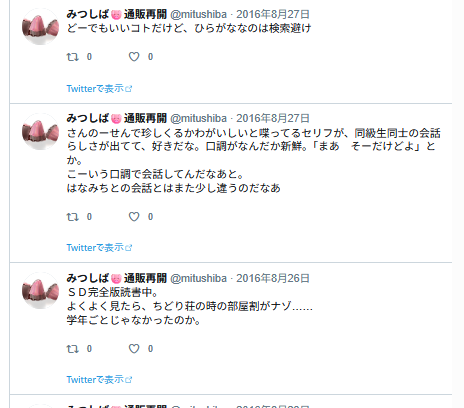Image resolution: width=464 pixels, height=408 pixels.
Task: Like the first tweet dated 2016年8月27日
Action: [x=134, y=57]
